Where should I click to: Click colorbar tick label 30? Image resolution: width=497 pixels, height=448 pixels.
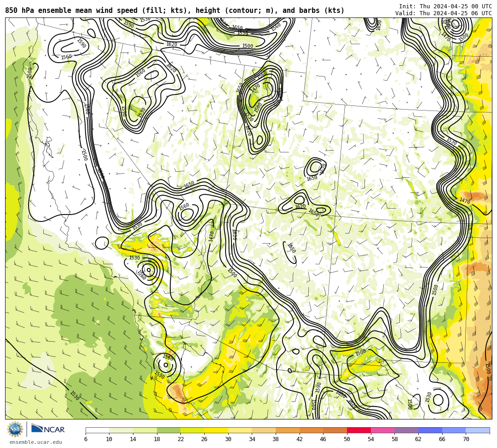tap(228, 439)
